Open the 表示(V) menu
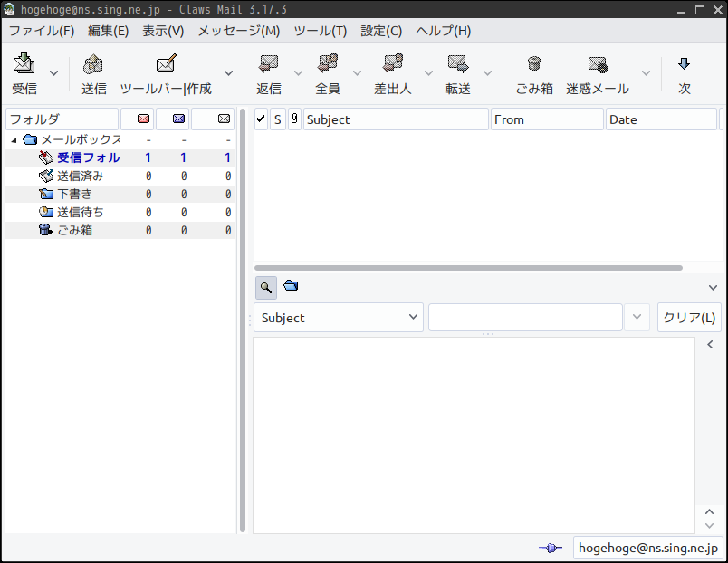This screenshot has height=563, width=728. click(163, 31)
